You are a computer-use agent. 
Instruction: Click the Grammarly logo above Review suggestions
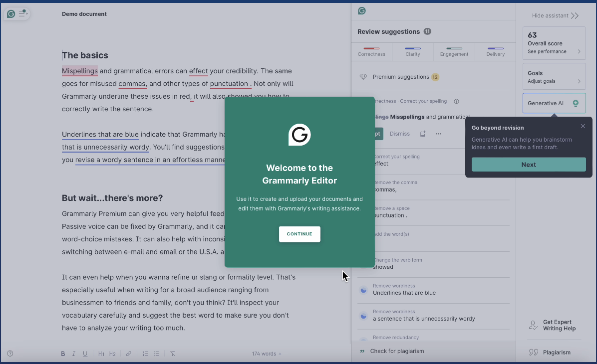click(x=362, y=10)
